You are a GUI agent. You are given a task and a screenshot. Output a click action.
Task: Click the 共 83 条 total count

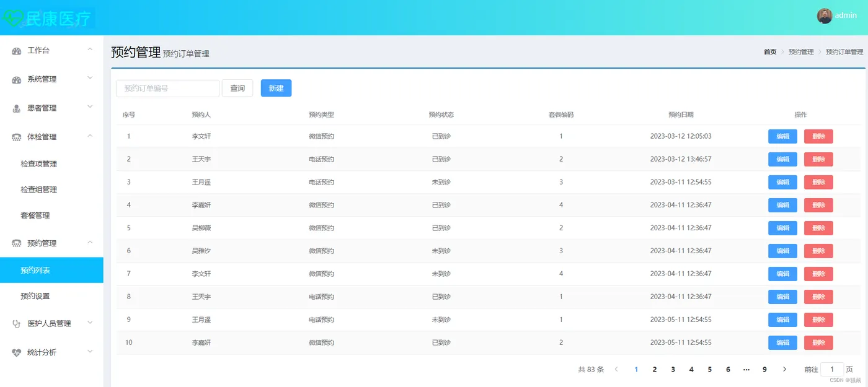point(591,370)
